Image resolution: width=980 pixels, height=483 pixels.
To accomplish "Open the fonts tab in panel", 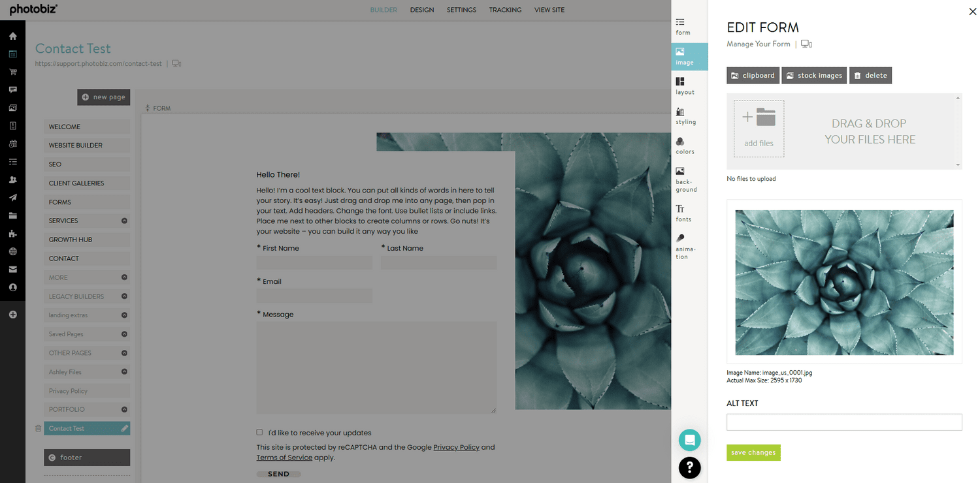I will click(683, 213).
